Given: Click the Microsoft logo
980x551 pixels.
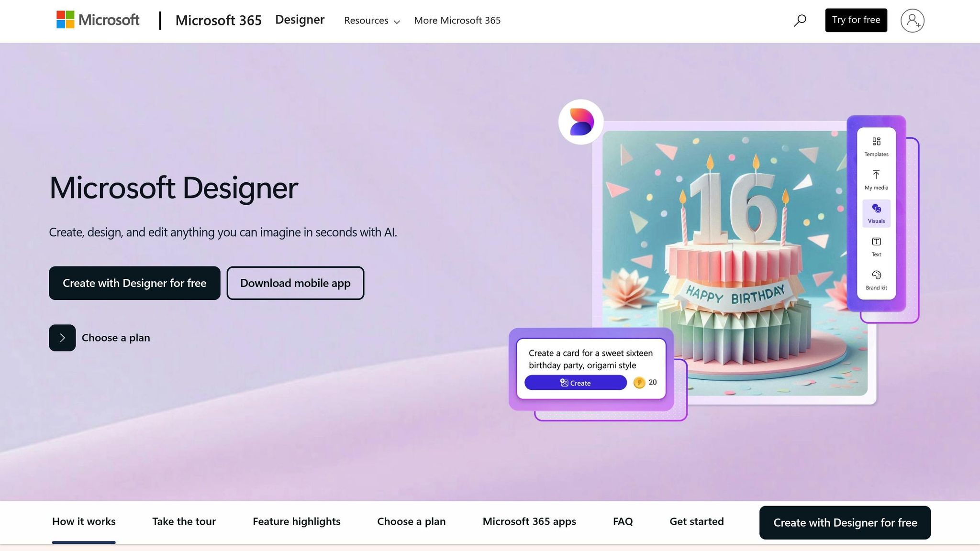Looking at the screenshot, I should [x=98, y=20].
